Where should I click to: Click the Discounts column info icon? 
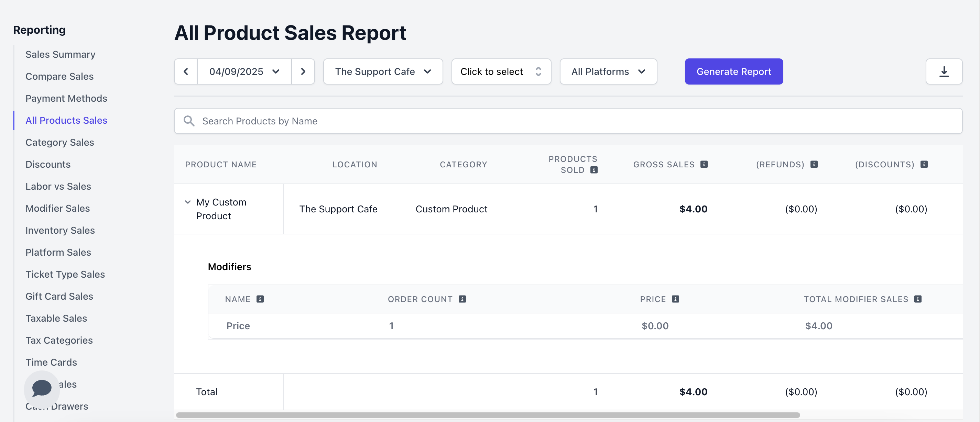[x=924, y=164]
